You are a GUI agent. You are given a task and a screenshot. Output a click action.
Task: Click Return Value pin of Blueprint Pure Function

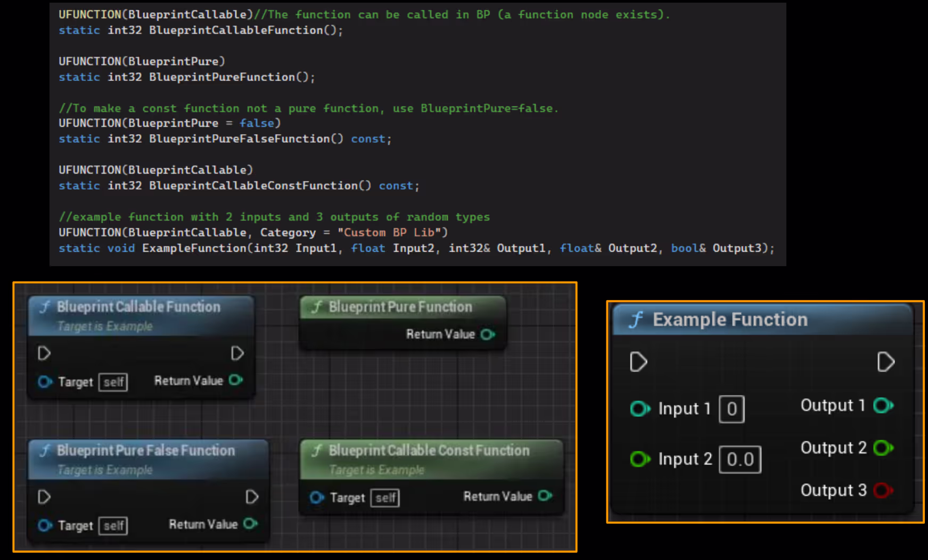(x=488, y=334)
